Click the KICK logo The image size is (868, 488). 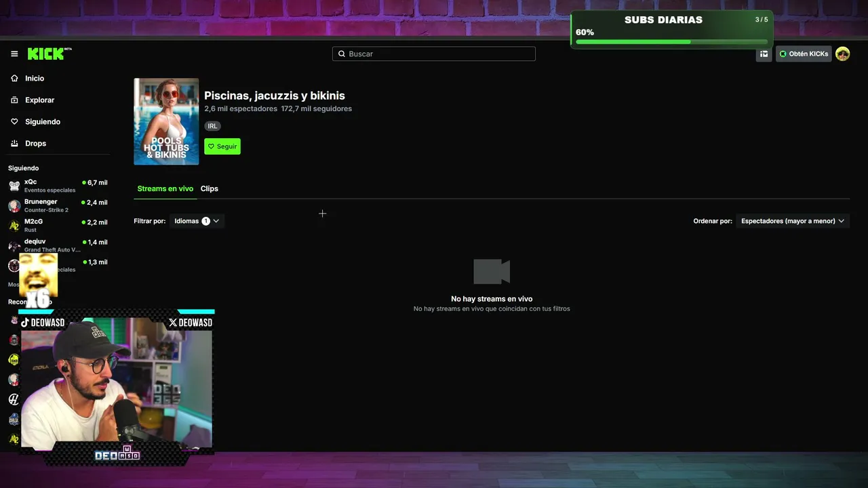[49, 54]
